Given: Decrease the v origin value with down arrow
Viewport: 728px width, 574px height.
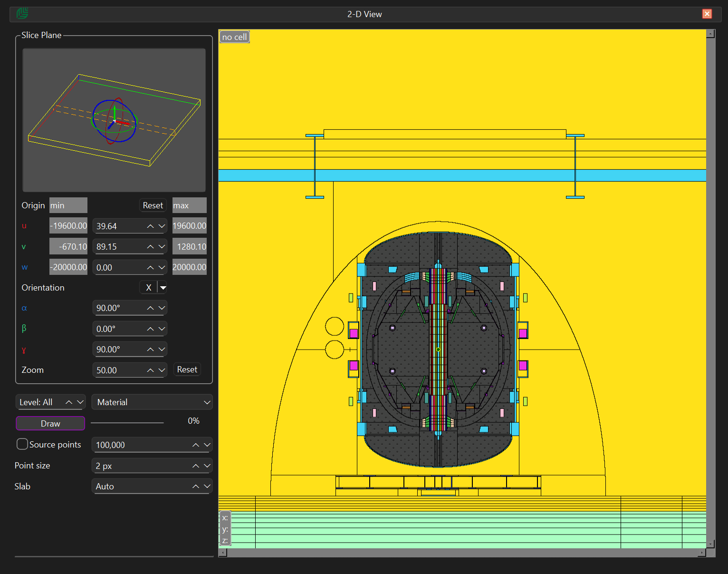Looking at the screenshot, I should pyautogui.click(x=162, y=247).
